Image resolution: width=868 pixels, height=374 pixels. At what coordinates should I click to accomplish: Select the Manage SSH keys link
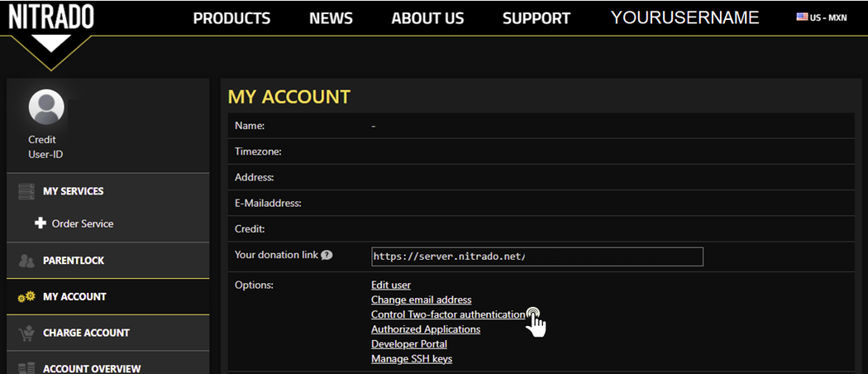pyautogui.click(x=412, y=358)
